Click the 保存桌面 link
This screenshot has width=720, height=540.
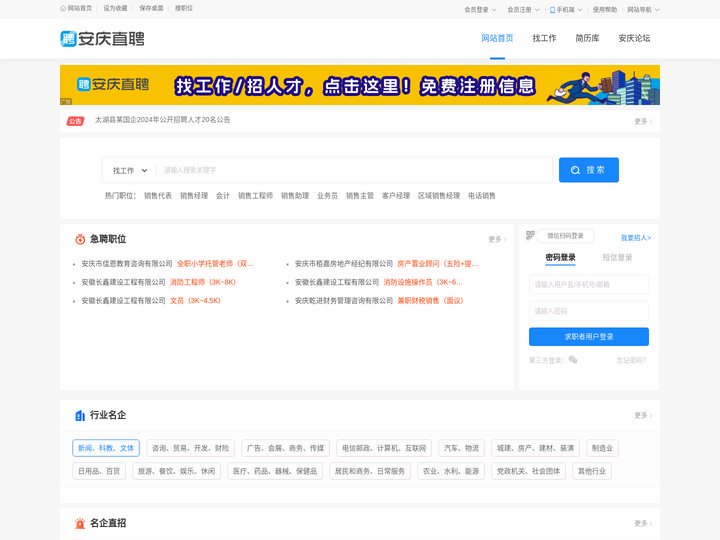point(151,8)
